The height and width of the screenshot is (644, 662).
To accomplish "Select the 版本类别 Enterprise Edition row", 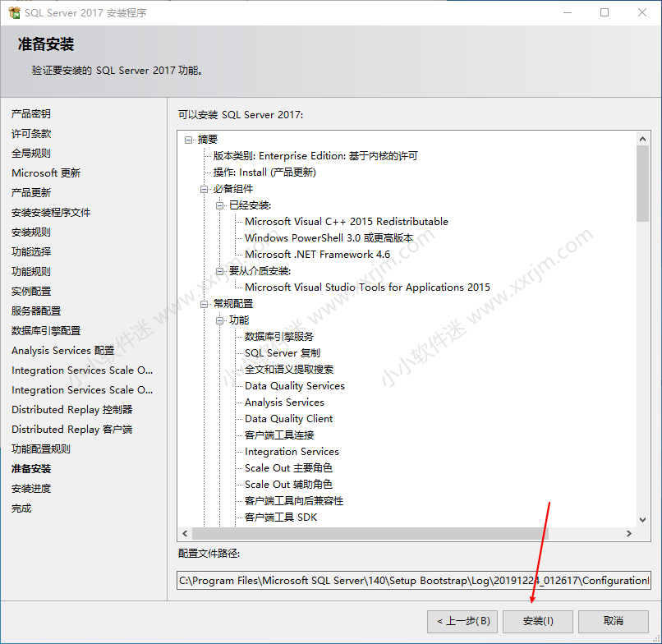I will click(315, 156).
